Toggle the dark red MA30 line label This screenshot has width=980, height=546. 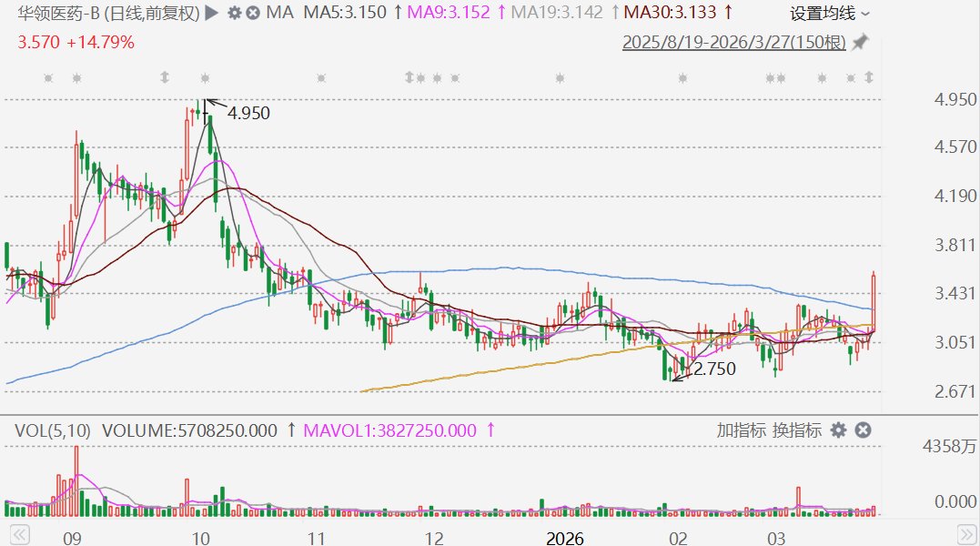point(671,14)
